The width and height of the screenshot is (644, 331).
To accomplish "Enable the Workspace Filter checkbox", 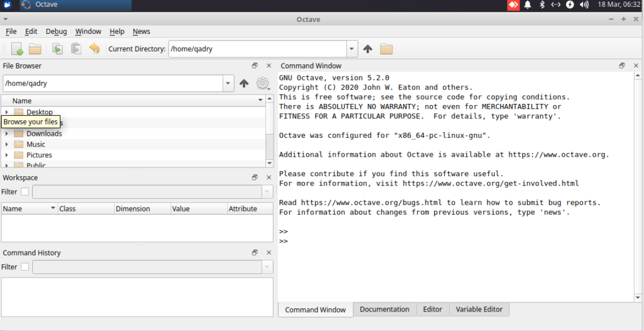I will point(25,191).
